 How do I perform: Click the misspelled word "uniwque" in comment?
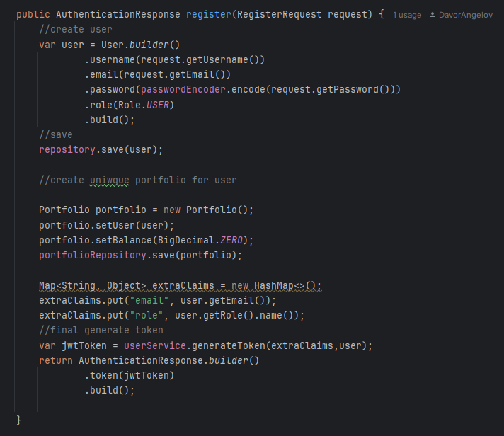coord(110,180)
